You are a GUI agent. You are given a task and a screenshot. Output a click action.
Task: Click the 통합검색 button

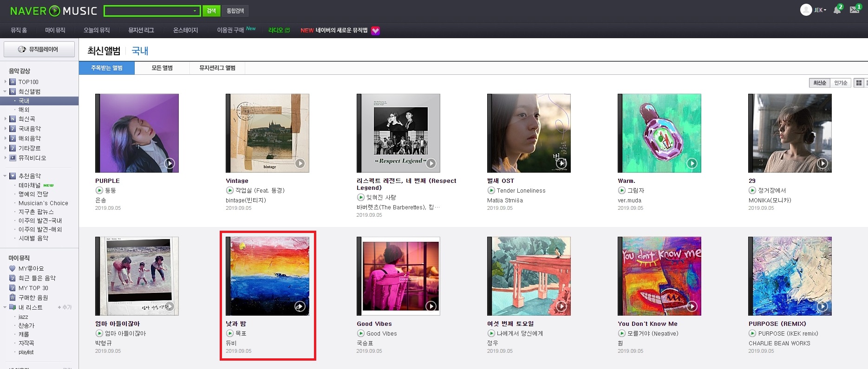click(x=235, y=11)
